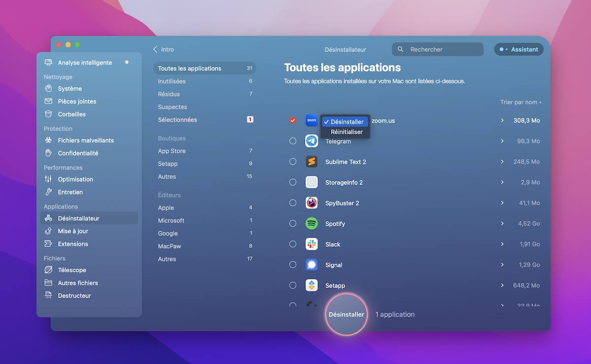Click the Confidentialité hand icon

click(x=48, y=153)
